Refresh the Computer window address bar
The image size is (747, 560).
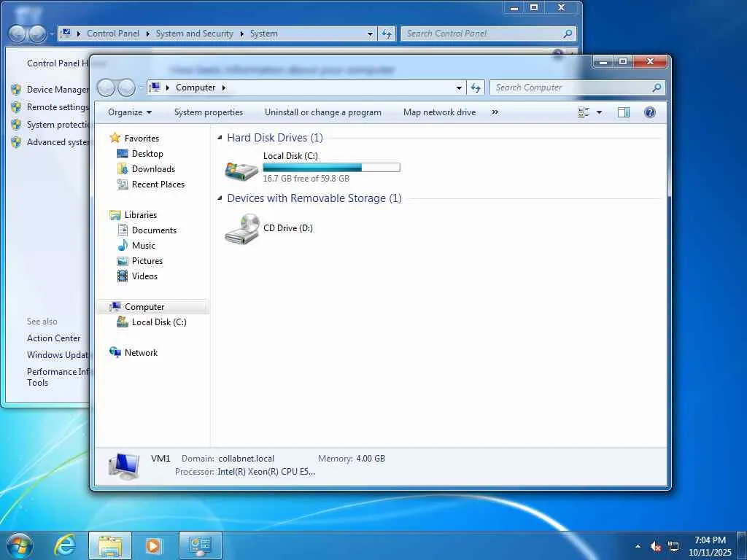point(476,87)
